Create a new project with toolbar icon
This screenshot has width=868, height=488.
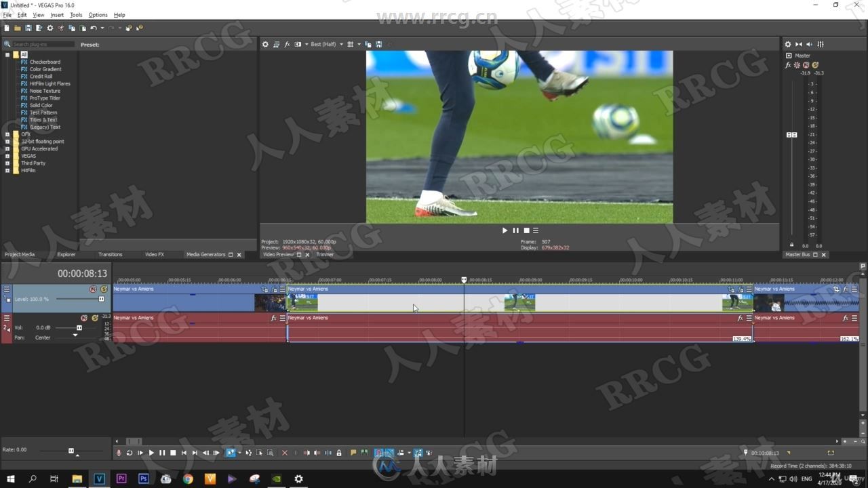pyautogui.click(x=6, y=28)
